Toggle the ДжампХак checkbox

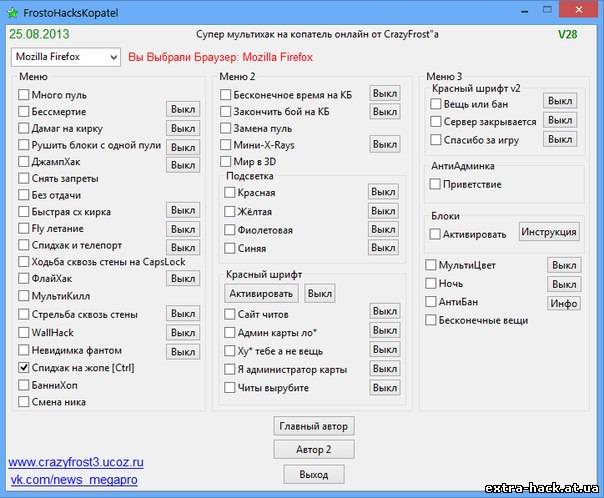tap(24, 161)
